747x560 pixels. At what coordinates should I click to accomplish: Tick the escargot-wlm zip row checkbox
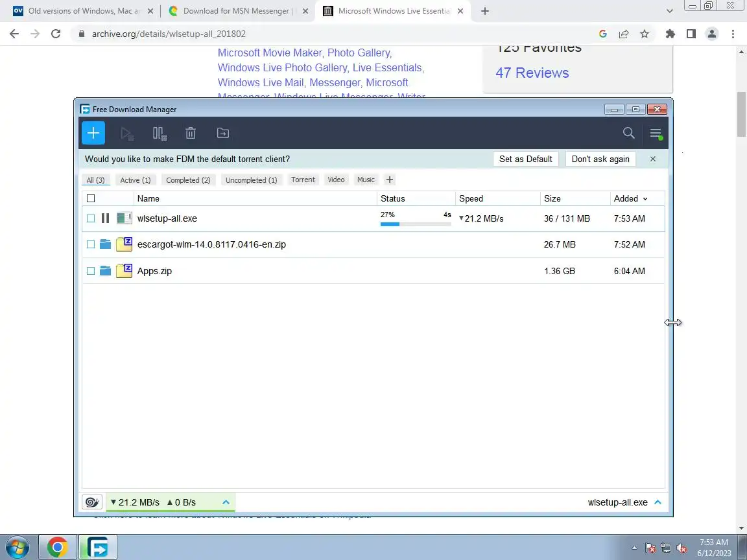pyautogui.click(x=91, y=244)
